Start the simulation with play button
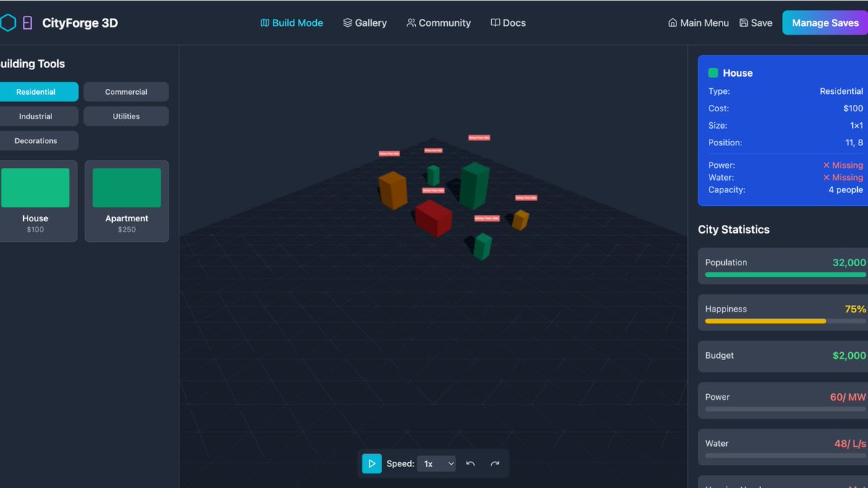Viewport: 868px width, 488px height. pos(372,463)
